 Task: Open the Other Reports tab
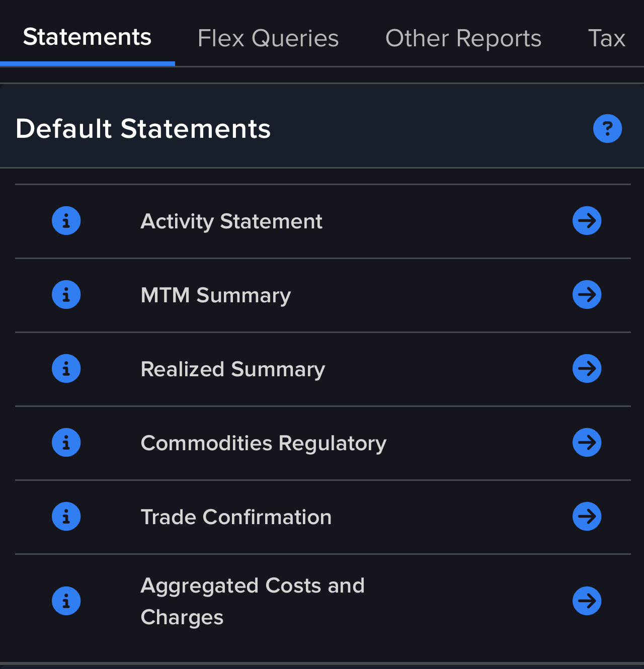tap(463, 38)
